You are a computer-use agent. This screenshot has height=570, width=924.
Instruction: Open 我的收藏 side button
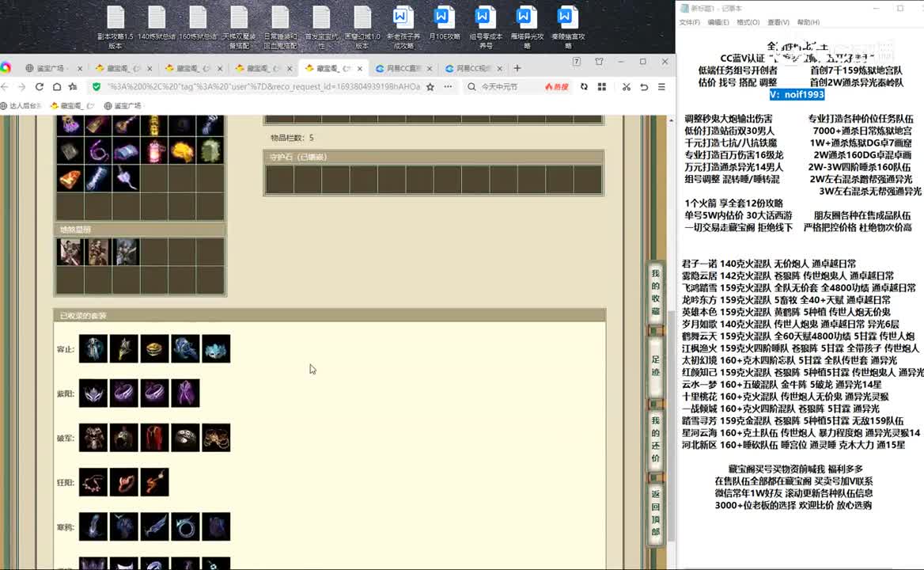click(655, 292)
